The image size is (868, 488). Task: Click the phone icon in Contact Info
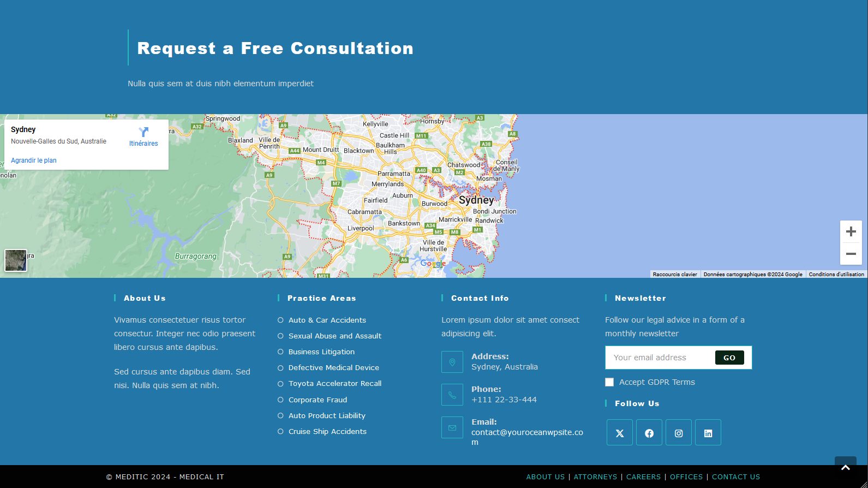click(x=452, y=395)
